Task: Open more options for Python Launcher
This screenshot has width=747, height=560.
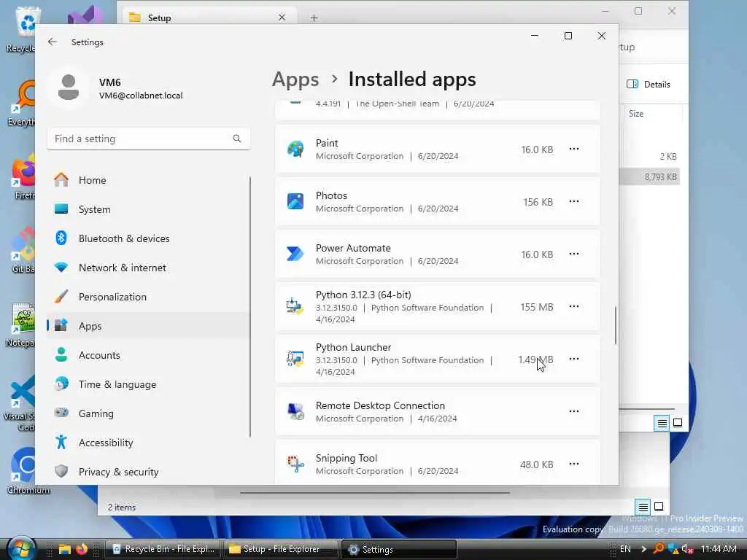Action: tap(574, 359)
